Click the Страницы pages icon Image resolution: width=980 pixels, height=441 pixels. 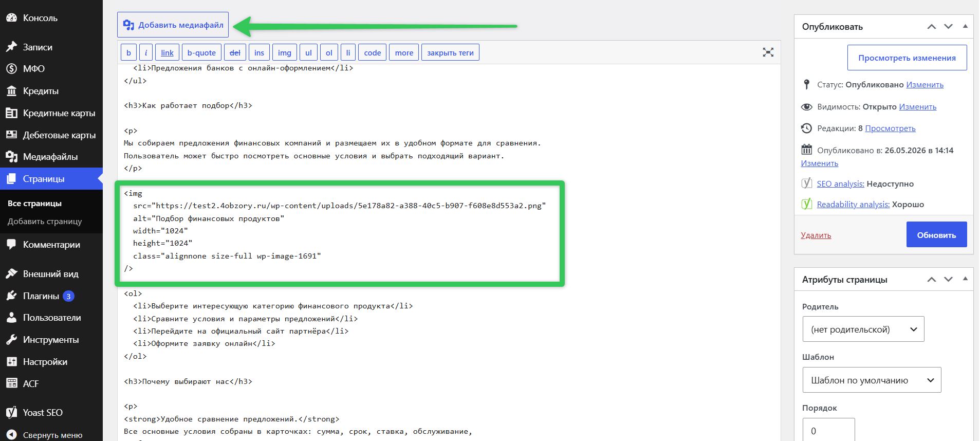pyautogui.click(x=11, y=179)
